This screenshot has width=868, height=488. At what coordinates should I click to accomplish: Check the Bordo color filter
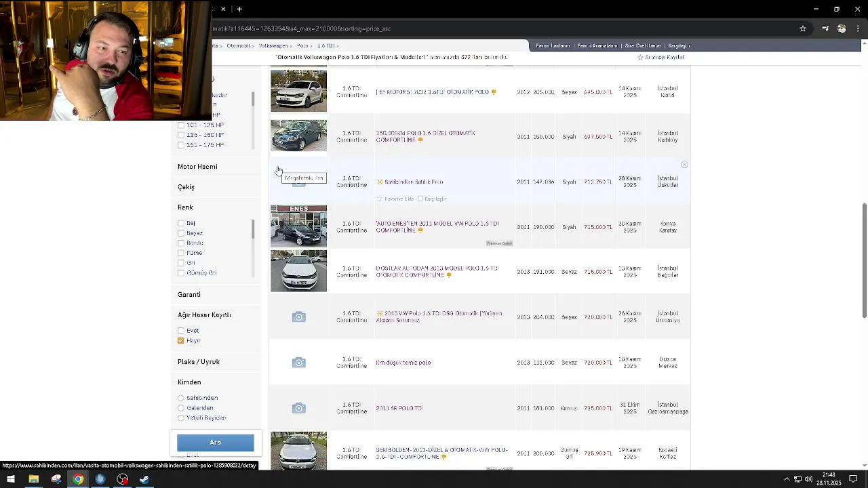[x=181, y=243]
